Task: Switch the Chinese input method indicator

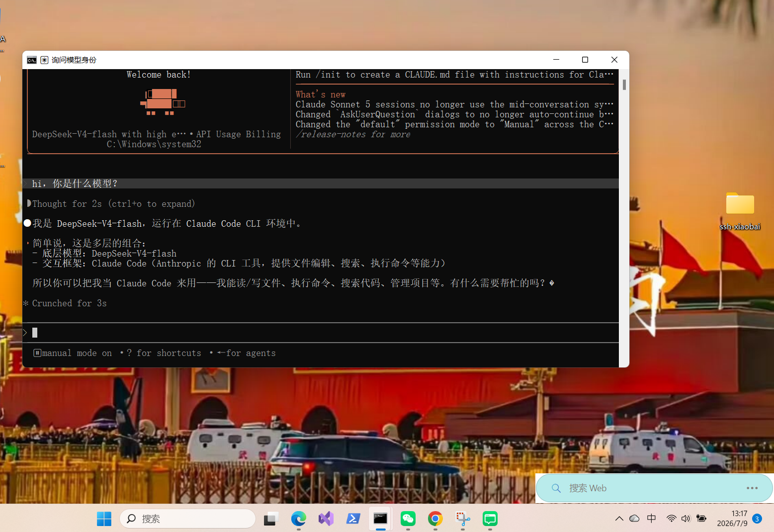Action: pyautogui.click(x=652, y=519)
